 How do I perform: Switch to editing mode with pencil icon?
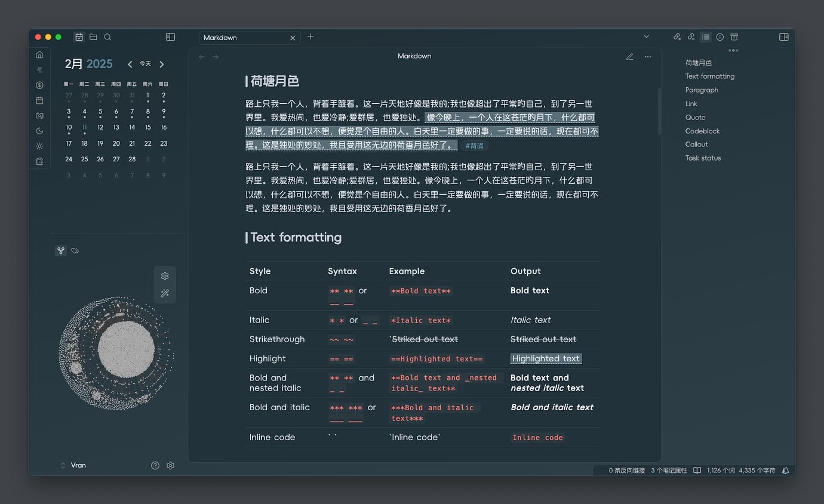629,57
